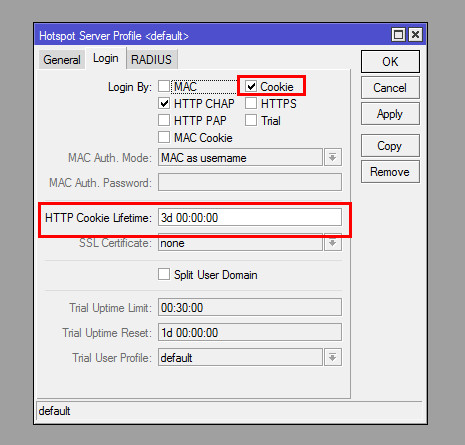This screenshot has height=445, width=465.
Task: Tick the HTTP PAP checkbox
Action: click(164, 120)
